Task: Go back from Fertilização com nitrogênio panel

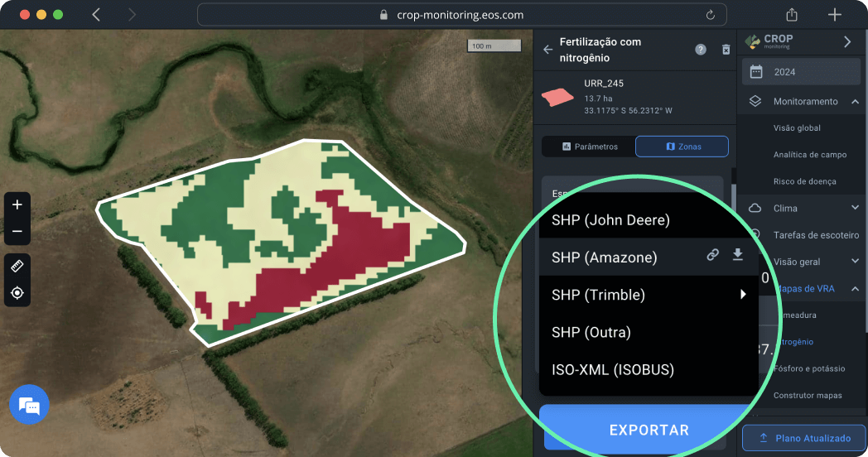Action: point(547,50)
